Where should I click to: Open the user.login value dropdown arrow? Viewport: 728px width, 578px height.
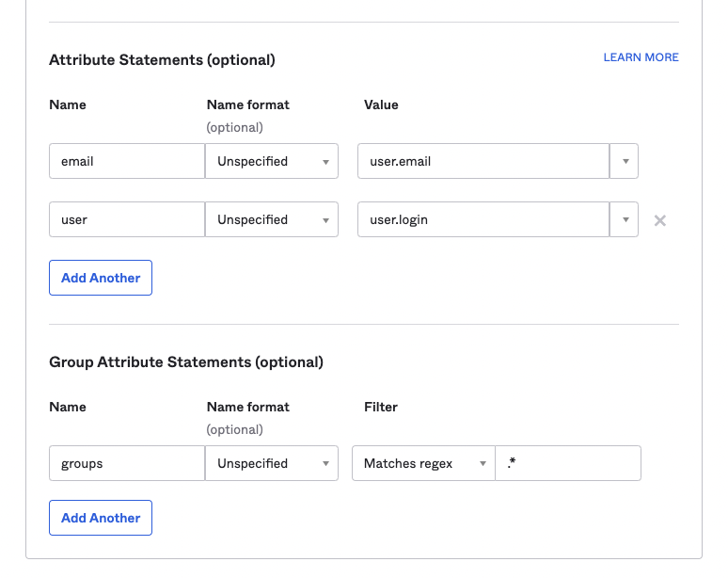(x=625, y=219)
